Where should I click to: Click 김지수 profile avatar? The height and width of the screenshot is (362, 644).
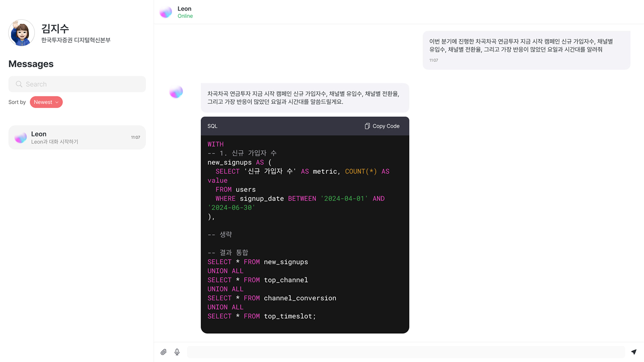tap(22, 33)
